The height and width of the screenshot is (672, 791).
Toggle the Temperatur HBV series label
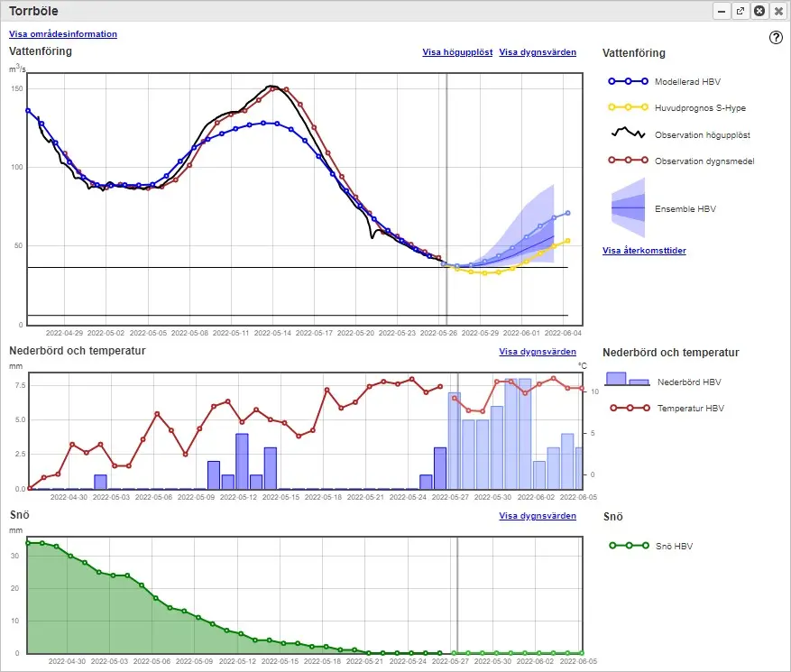690,409
